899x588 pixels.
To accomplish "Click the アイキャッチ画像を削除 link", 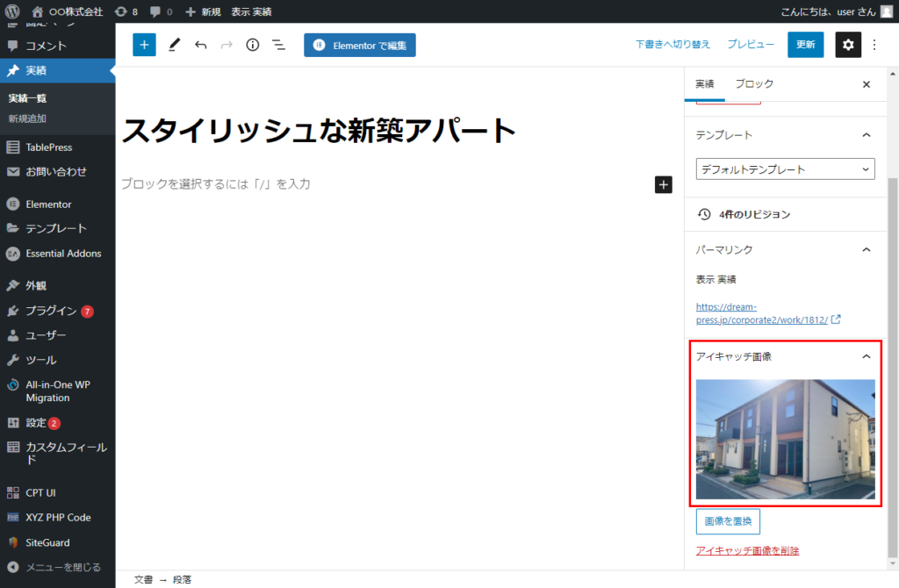I will [747, 551].
